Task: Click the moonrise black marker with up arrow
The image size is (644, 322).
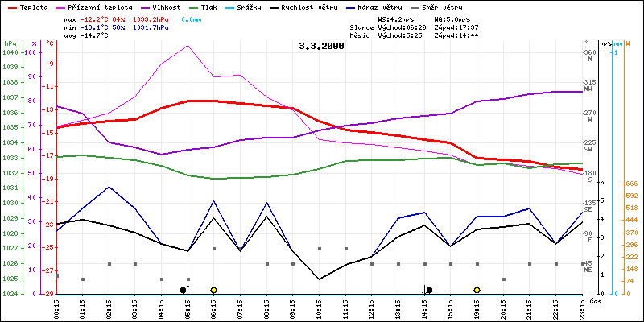Action: (184, 289)
